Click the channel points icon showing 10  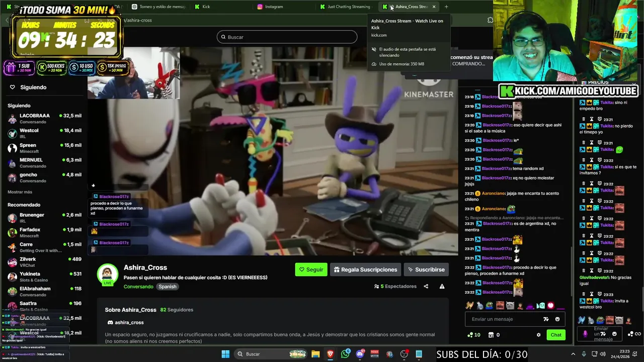click(473, 335)
